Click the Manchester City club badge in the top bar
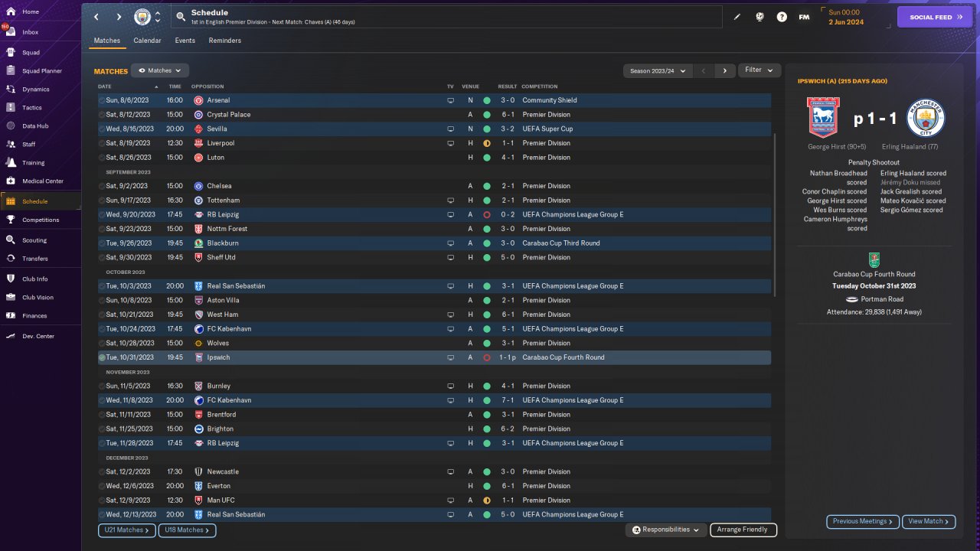Viewport: 980px width, 551px height. 142,17
